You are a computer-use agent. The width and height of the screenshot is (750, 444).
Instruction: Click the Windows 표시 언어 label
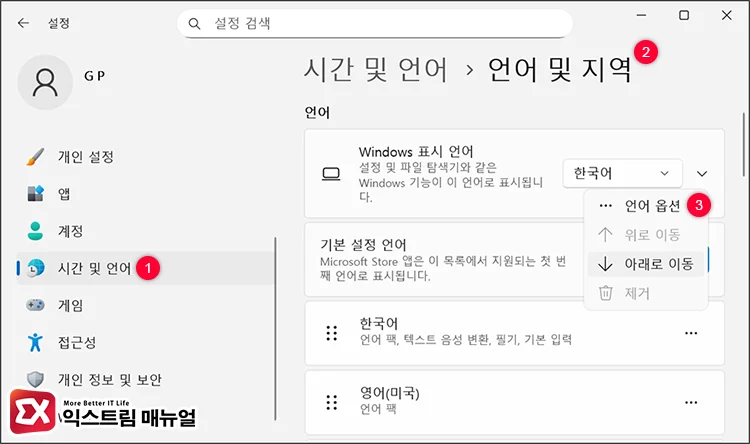[416, 152]
